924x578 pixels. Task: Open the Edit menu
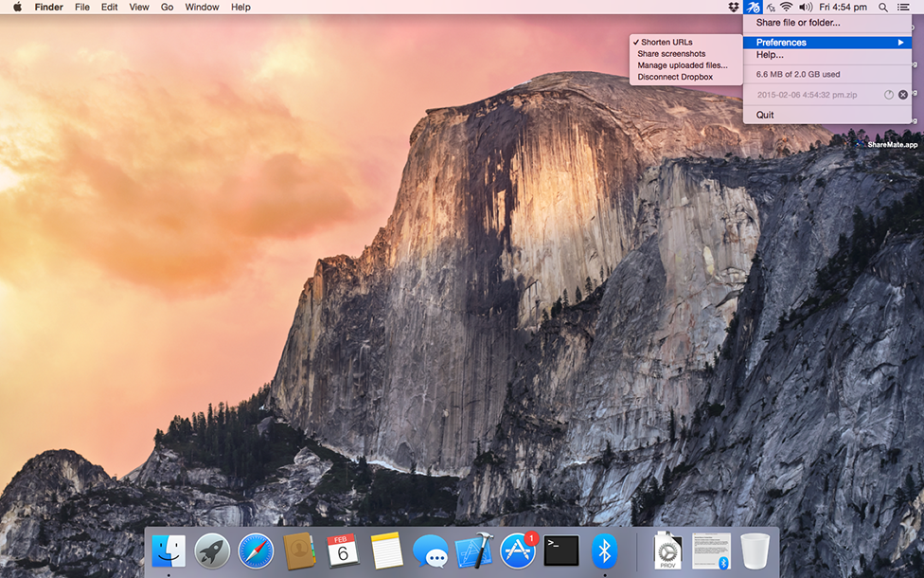click(110, 7)
